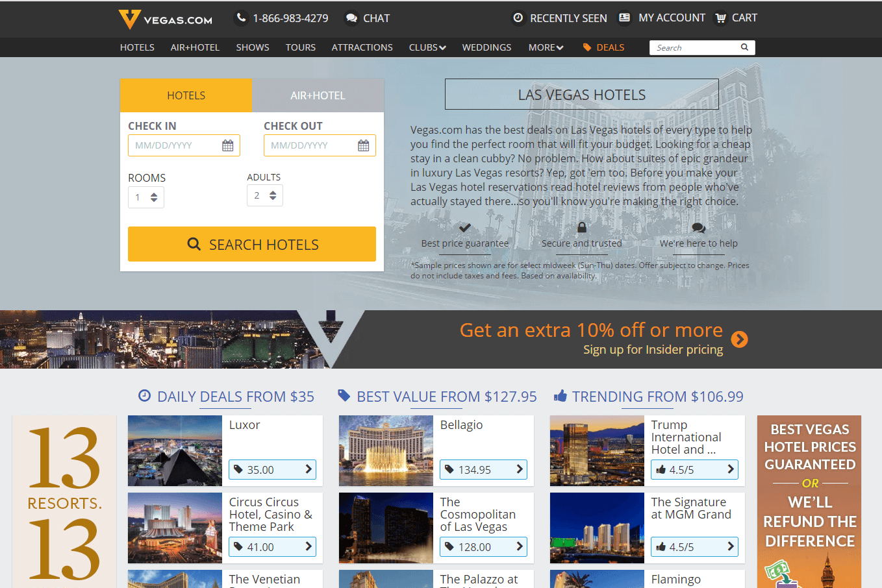Open the Chat speech bubble icon
This screenshot has height=588, width=882.
tap(351, 18)
